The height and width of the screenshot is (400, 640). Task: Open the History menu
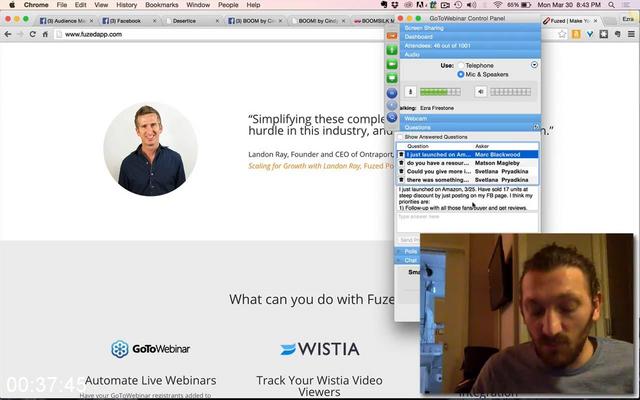coord(127,5)
